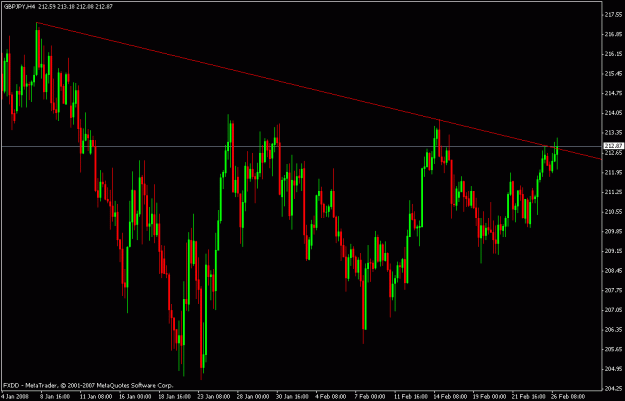Click the 30 Jan 16:00 time label
The image size is (625, 401).
290,397
